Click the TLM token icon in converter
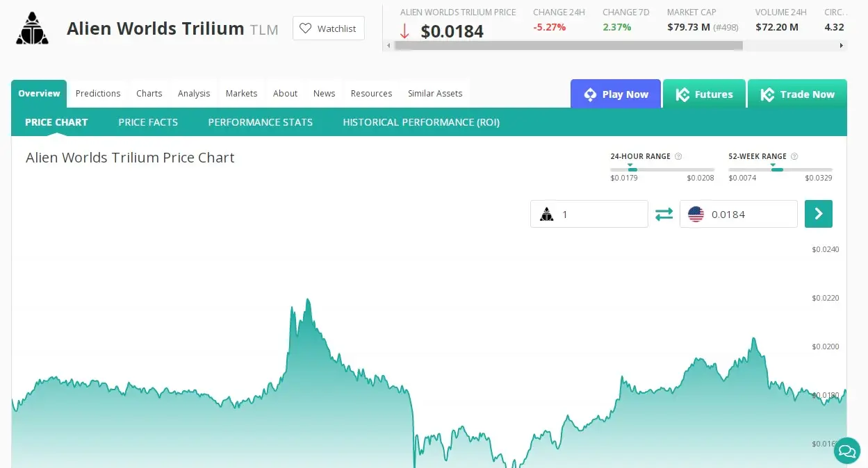Viewport: 868px width, 468px height. click(547, 215)
